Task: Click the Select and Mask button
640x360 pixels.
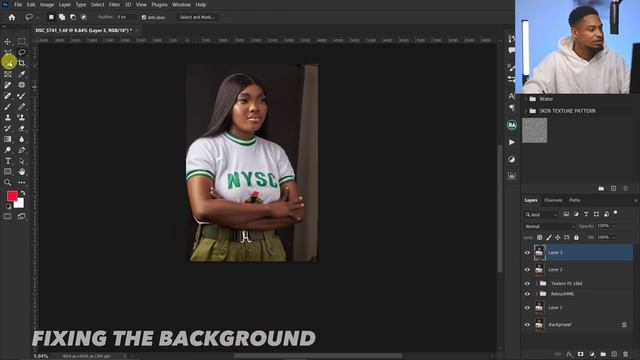Action: tap(197, 17)
